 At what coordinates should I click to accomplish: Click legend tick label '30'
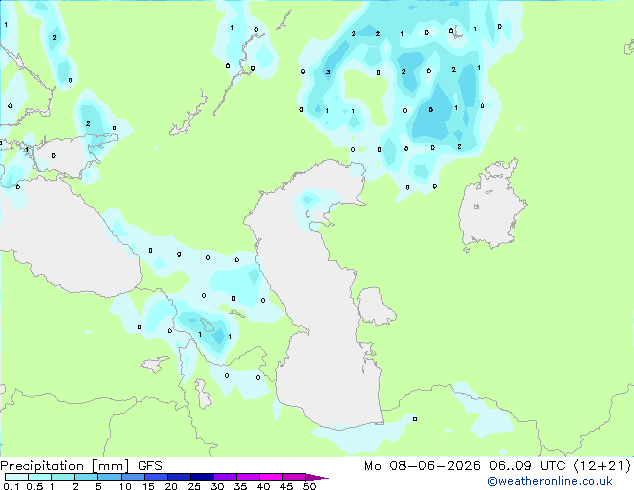pos(217,486)
